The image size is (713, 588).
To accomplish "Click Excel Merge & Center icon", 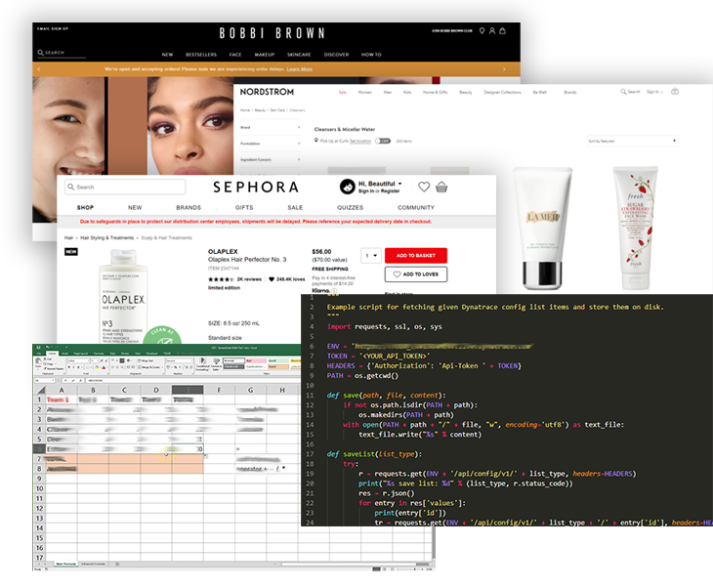I will 140,367.
